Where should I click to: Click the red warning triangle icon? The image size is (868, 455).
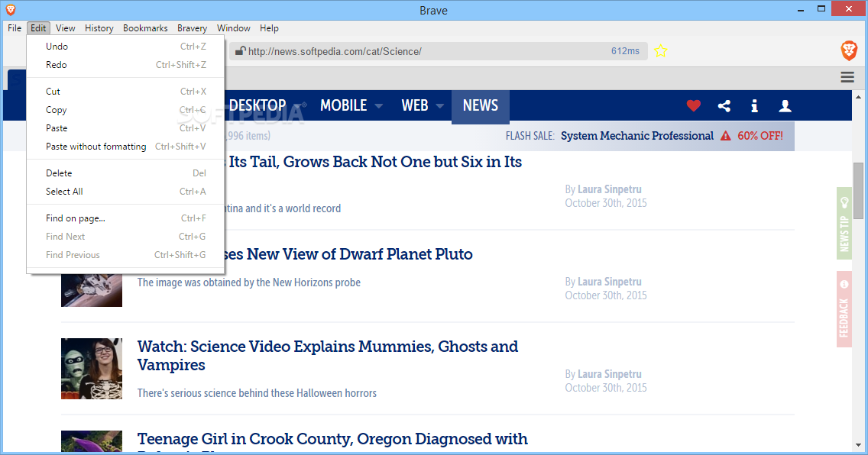(725, 136)
